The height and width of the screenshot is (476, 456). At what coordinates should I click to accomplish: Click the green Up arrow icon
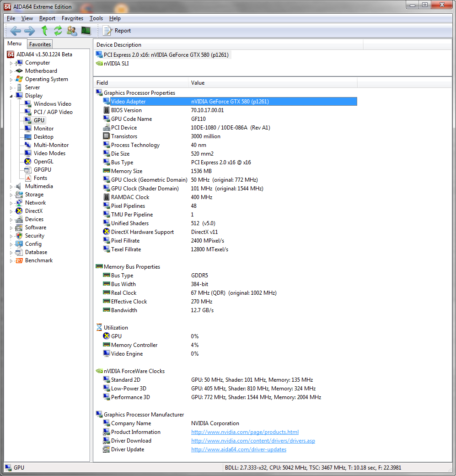(44, 31)
